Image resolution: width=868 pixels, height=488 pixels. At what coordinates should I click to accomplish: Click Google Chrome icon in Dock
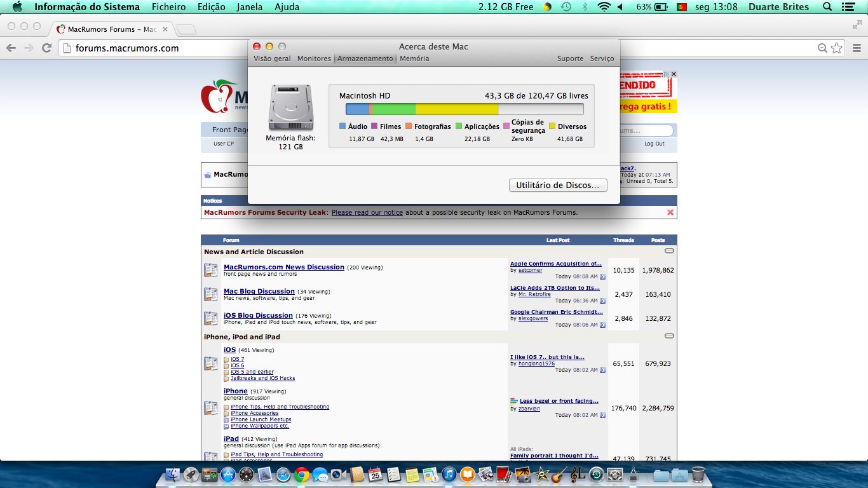click(301, 475)
